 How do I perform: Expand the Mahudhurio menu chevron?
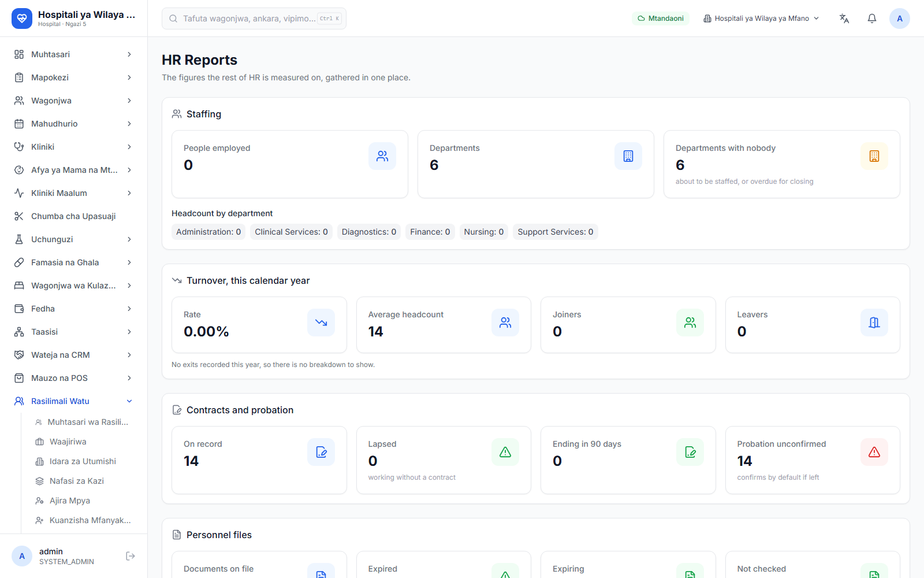tap(129, 124)
